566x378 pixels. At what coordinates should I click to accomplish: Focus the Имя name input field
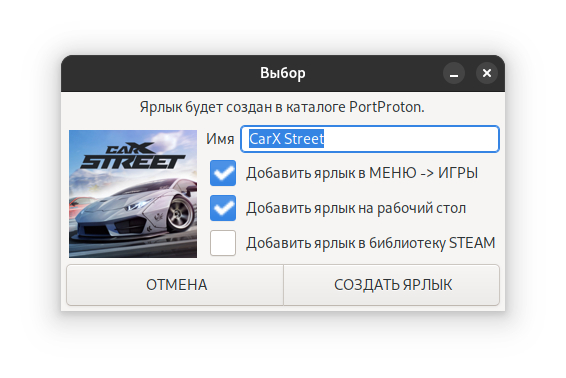370,139
